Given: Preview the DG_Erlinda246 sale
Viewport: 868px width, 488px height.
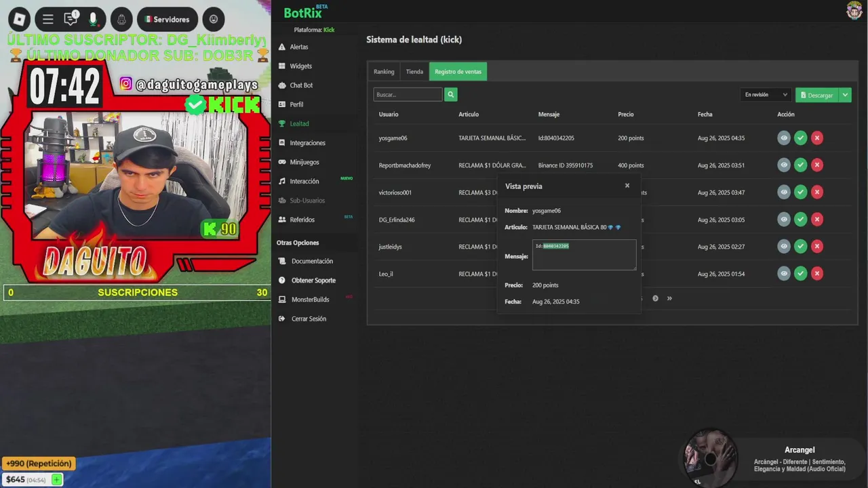Looking at the screenshot, I should [x=784, y=219].
